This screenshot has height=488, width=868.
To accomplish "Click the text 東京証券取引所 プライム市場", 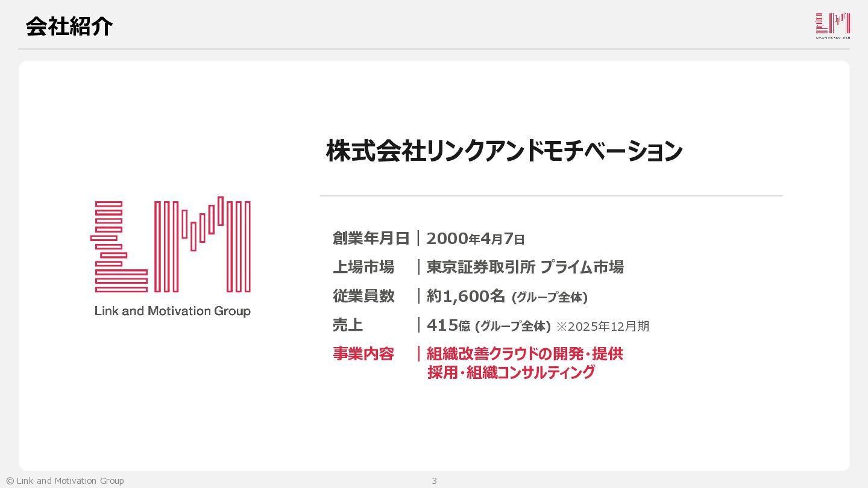I will pyautogui.click(x=525, y=267).
